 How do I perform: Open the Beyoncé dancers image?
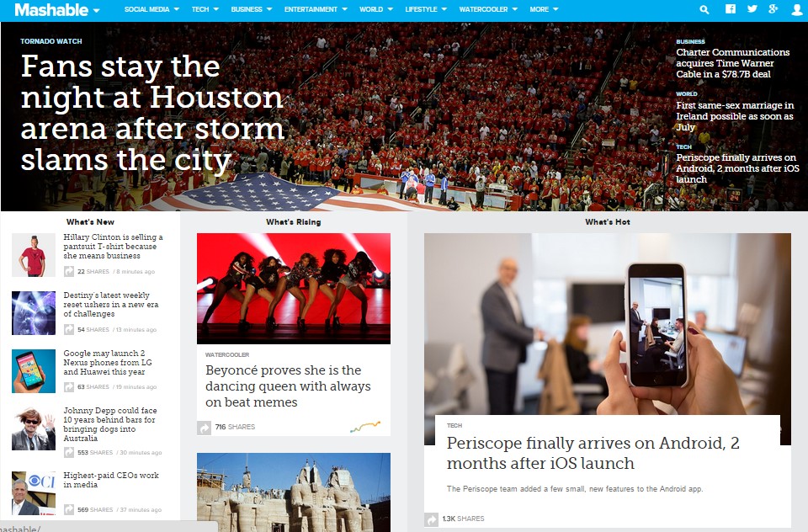(x=294, y=289)
